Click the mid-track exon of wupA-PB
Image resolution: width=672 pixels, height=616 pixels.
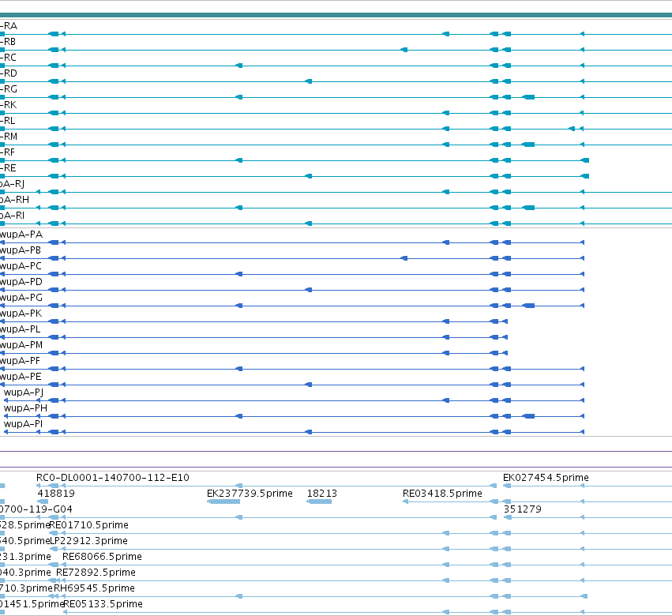(x=404, y=258)
